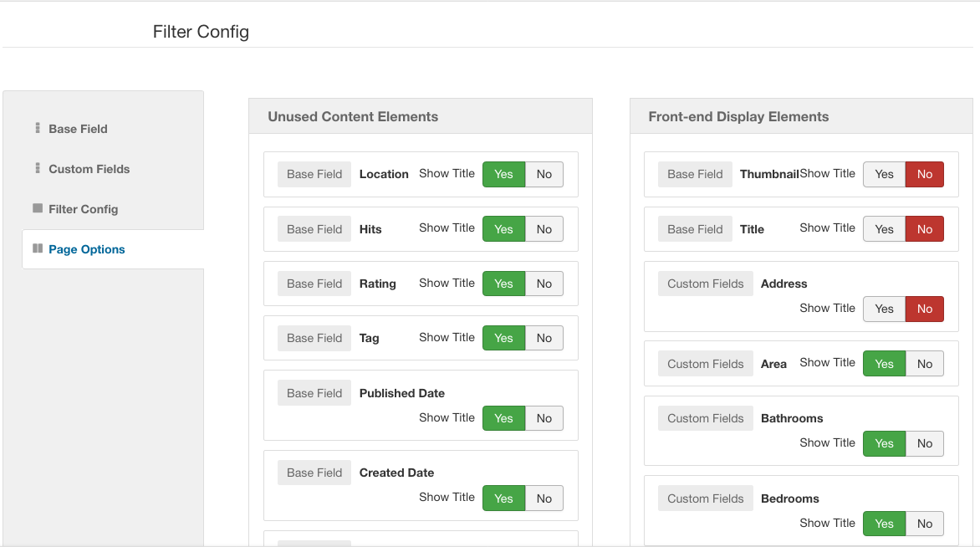The image size is (980, 547).
Task: Turn on Show Title for Address
Action: point(884,309)
